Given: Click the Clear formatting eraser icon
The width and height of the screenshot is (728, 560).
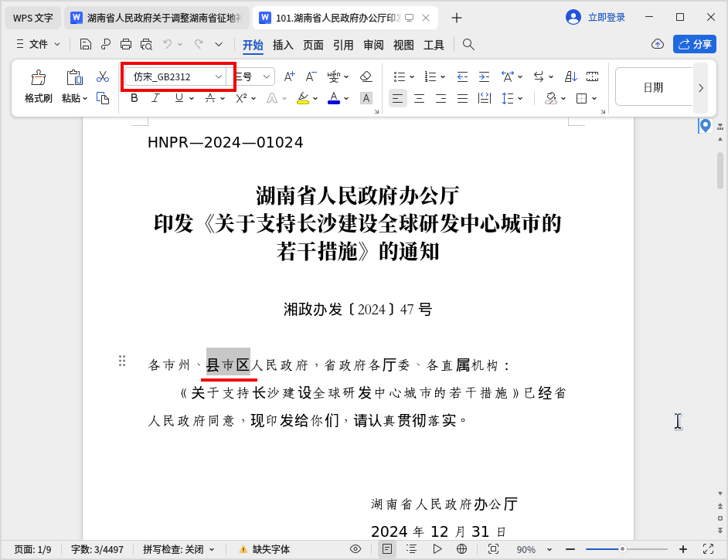Looking at the screenshot, I should 366,76.
